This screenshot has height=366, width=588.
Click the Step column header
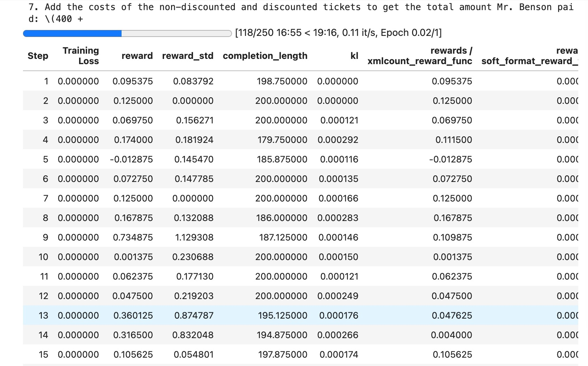38,56
